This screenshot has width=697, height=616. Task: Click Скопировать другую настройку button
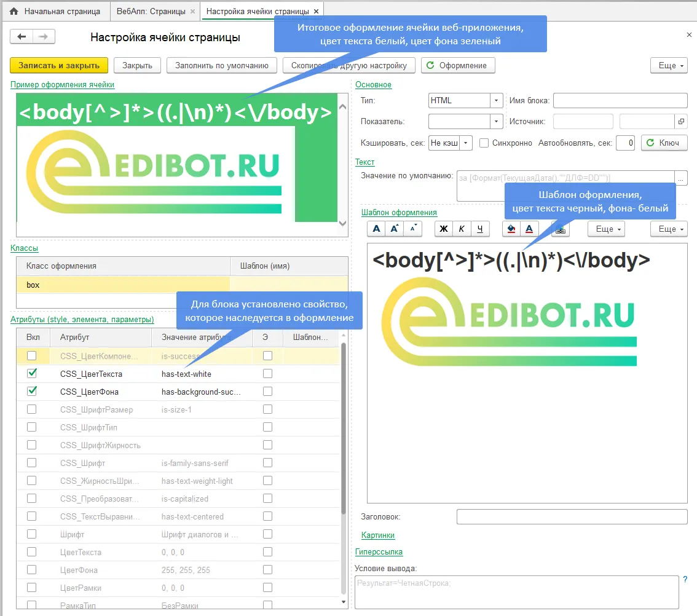point(349,65)
